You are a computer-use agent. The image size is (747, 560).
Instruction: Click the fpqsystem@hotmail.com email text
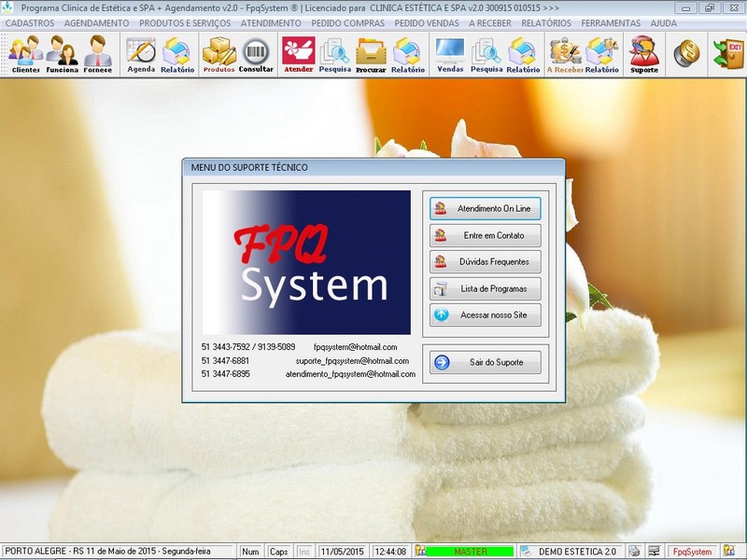355,347
